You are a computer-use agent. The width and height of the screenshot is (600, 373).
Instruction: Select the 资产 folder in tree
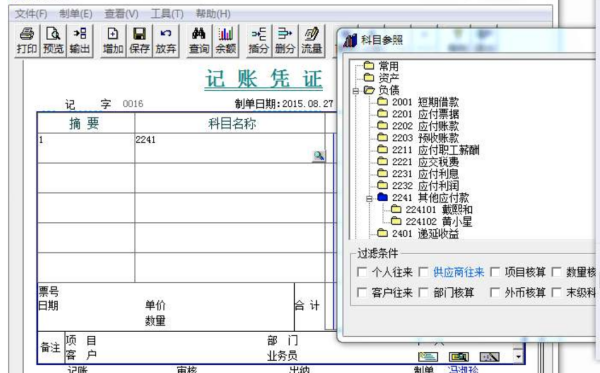pyautogui.click(x=381, y=78)
